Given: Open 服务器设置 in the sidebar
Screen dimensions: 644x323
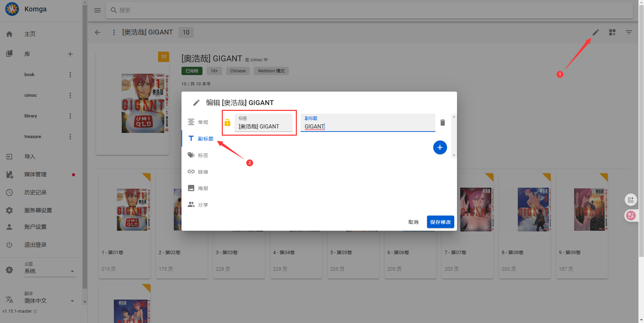Looking at the screenshot, I should (x=38, y=210).
